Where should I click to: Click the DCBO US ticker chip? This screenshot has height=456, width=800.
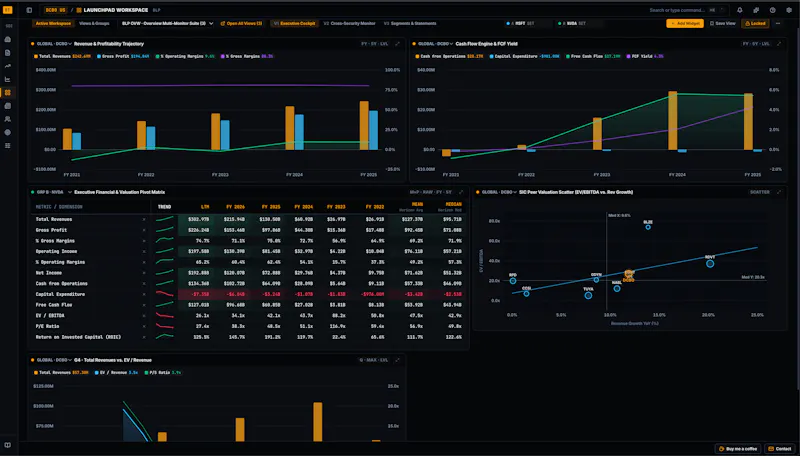click(x=55, y=10)
